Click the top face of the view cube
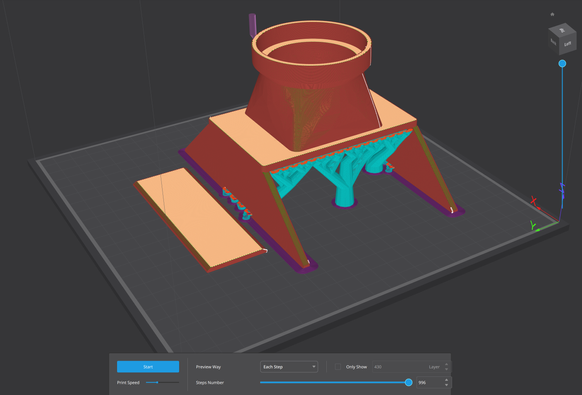Screen dimensions: 582x395 (x=562, y=30)
